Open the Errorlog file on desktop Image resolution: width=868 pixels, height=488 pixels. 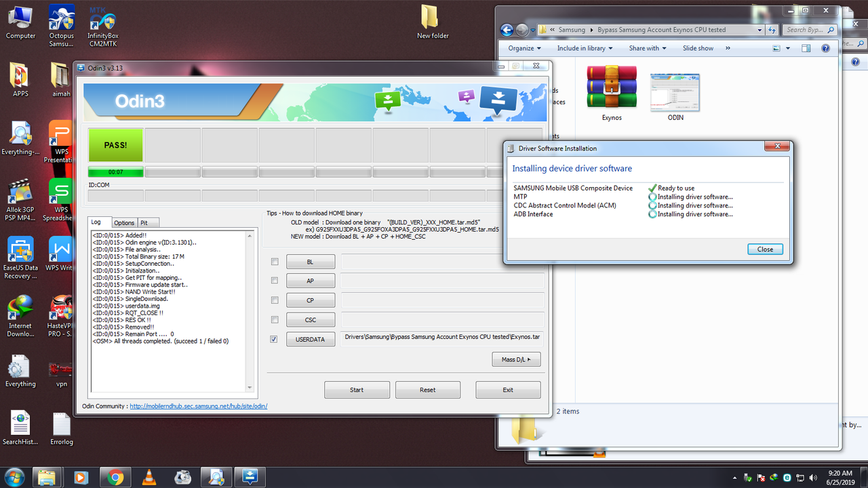point(61,428)
